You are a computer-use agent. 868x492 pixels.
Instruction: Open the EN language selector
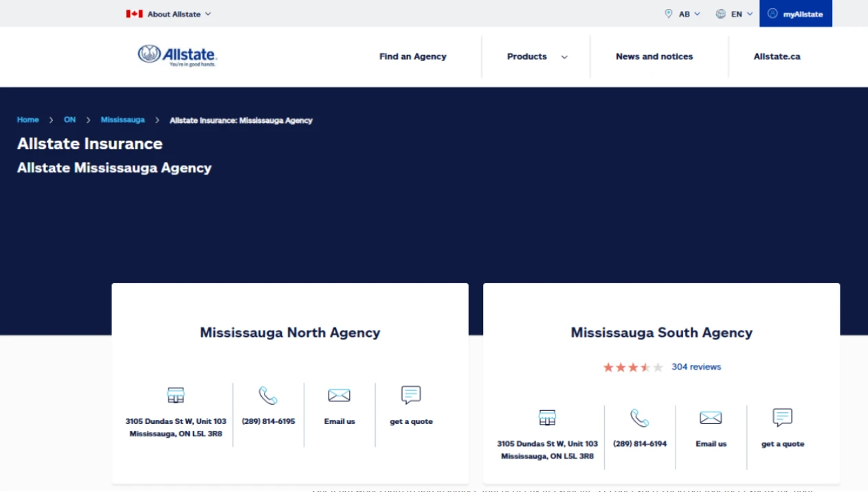coord(735,14)
